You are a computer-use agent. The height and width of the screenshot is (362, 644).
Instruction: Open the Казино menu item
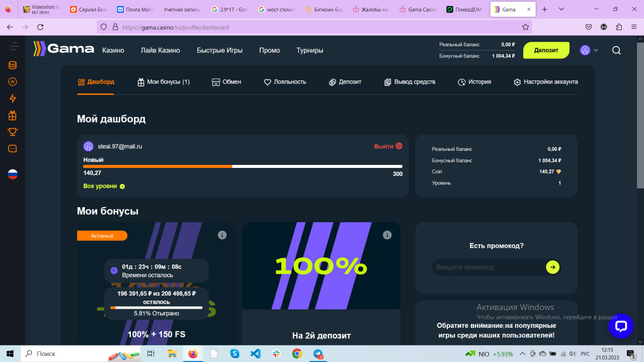113,50
